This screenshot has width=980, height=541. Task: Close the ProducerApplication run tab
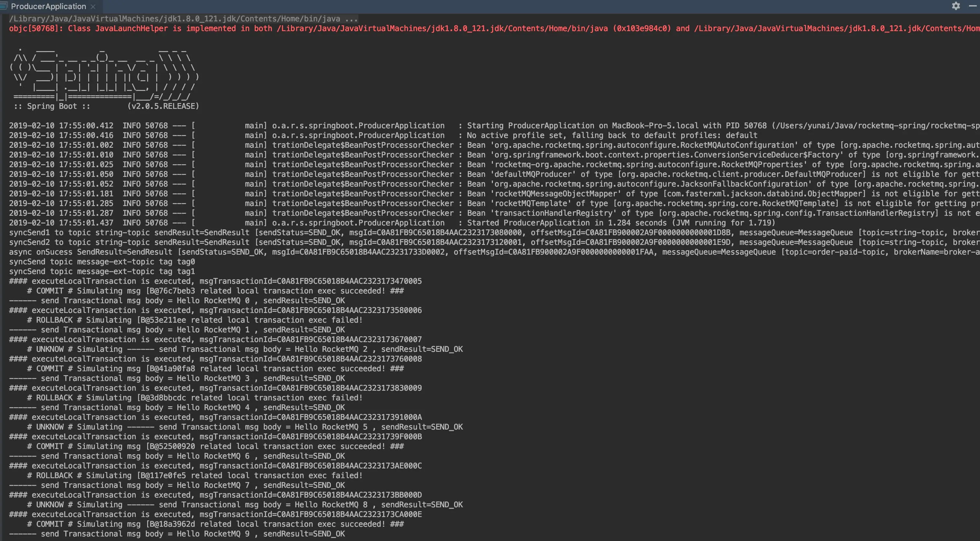pyautogui.click(x=93, y=7)
